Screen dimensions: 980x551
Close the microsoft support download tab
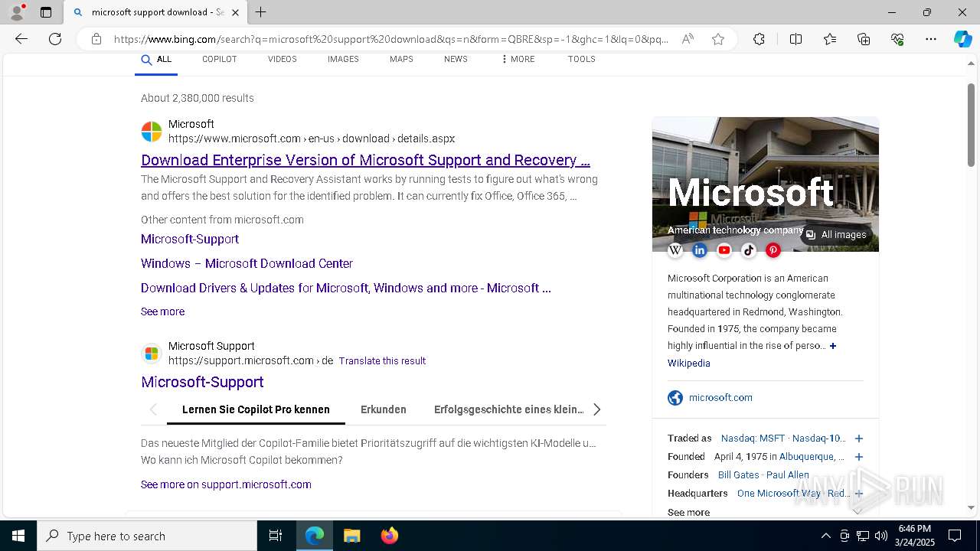[235, 12]
